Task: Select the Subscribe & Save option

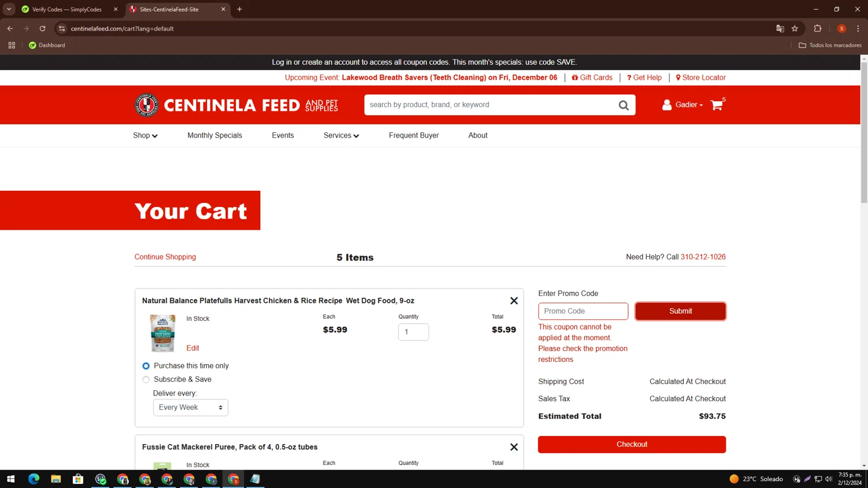Action: (x=146, y=380)
